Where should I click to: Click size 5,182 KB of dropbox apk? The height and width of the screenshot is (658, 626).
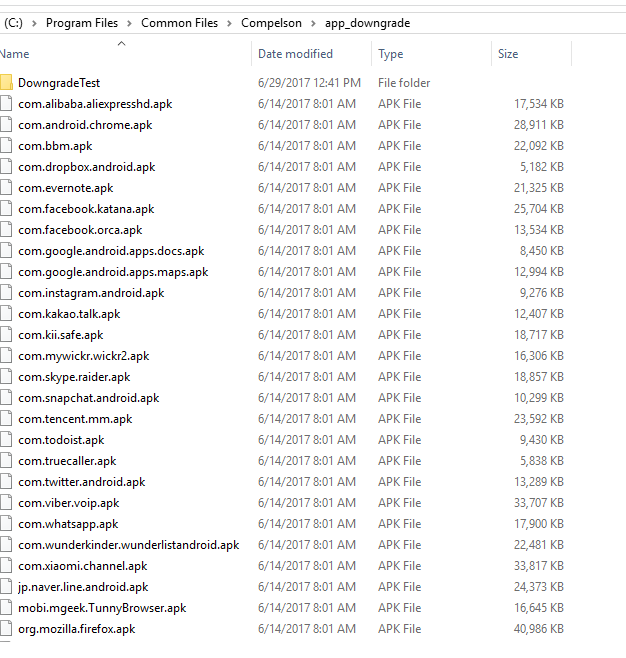click(542, 167)
